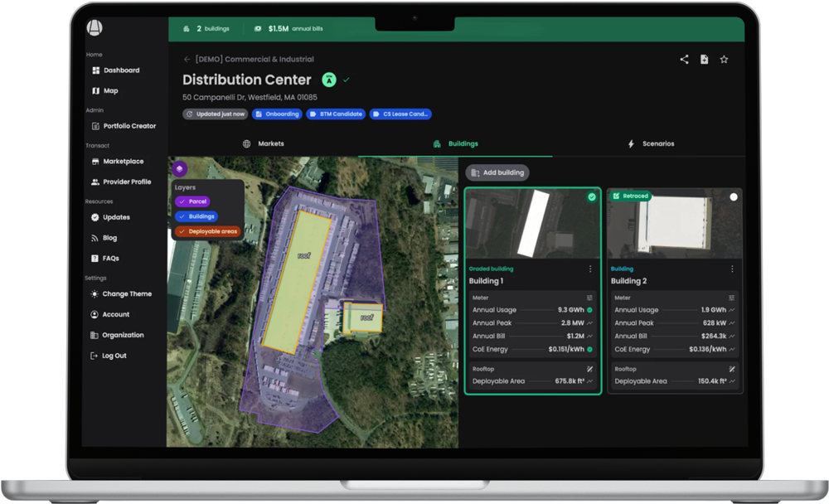
Task: Click the BTM Candidate tag
Action: [x=336, y=114]
